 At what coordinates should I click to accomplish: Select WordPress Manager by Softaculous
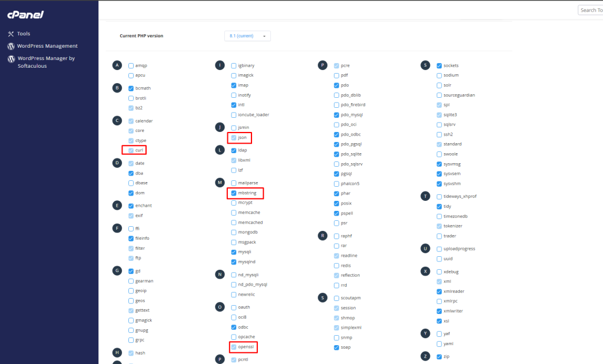click(x=46, y=62)
